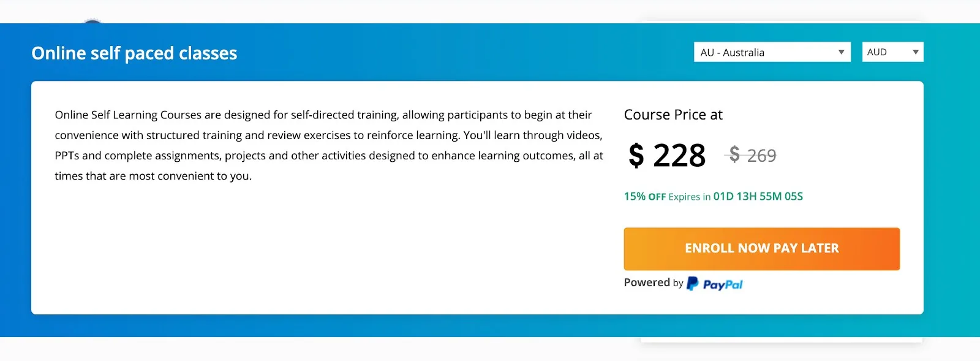Click the 'Course Price at' label

673,115
